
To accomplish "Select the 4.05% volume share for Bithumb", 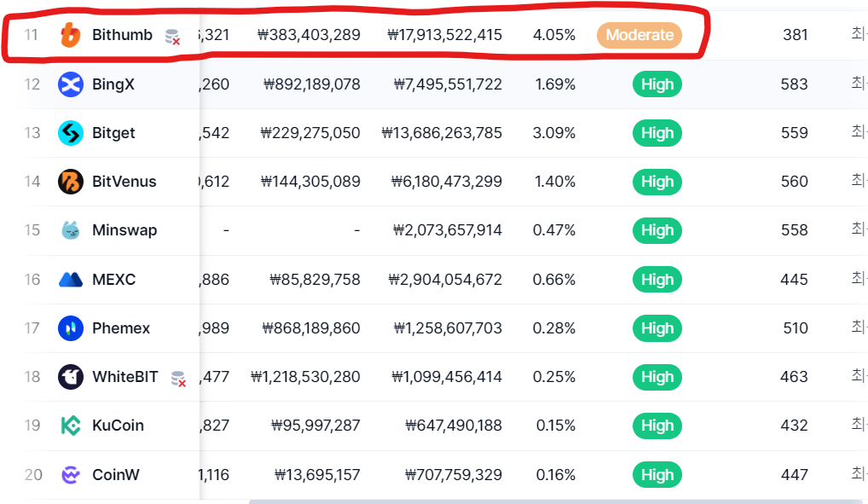I will tap(554, 35).
